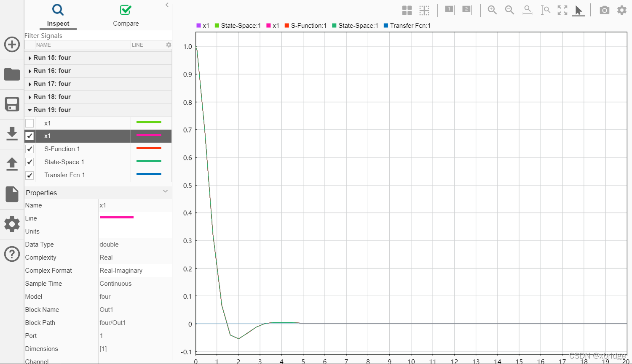Image resolution: width=632 pixels, height=364 pixels.
Task: Open plot settings gear in toolbar
Action: click(622, 10)
